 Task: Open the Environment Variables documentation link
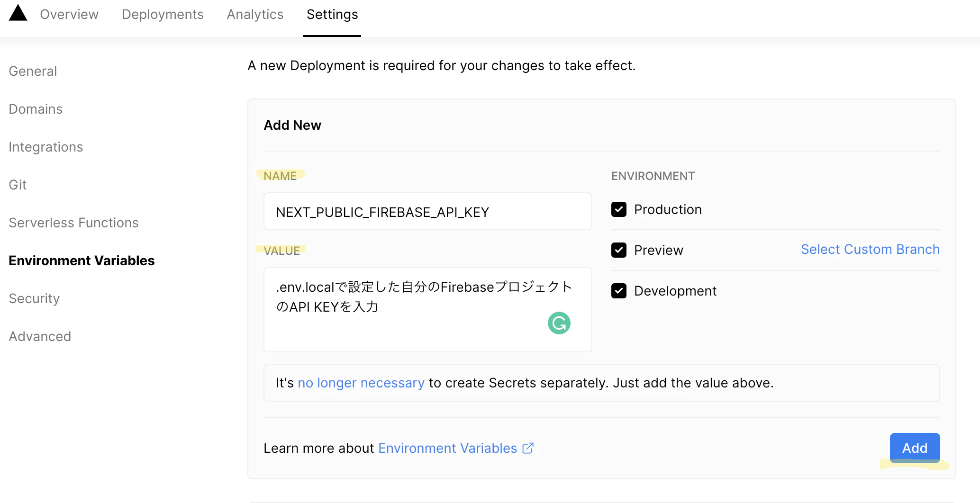[x=447, y=448]
